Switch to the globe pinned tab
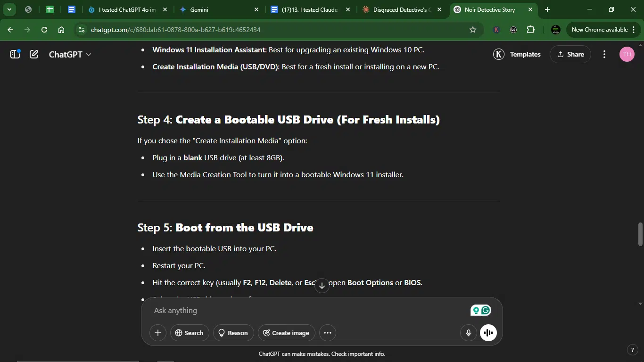This screenshot has height=362, width=644. coord(28,9)
